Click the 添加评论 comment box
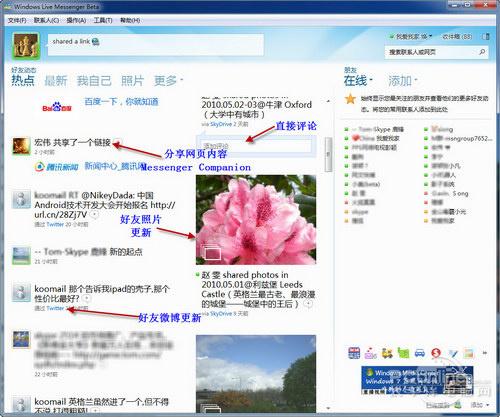This screenshot has height=417, width=500. (257, 145)
